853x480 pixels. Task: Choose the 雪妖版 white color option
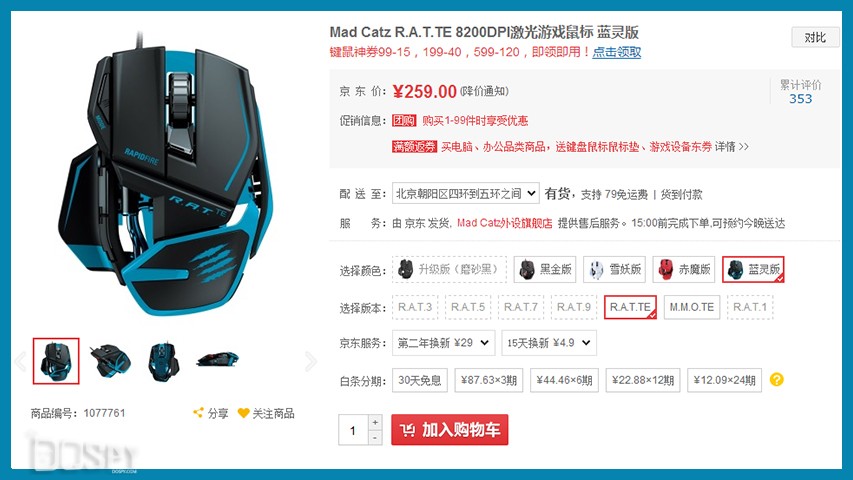[614, 269]
